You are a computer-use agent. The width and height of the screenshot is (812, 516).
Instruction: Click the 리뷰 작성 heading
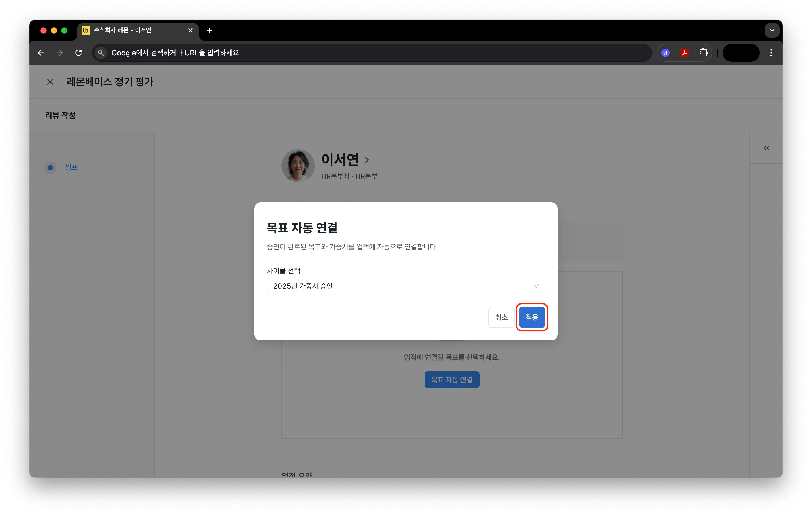(x=60, y=115)
